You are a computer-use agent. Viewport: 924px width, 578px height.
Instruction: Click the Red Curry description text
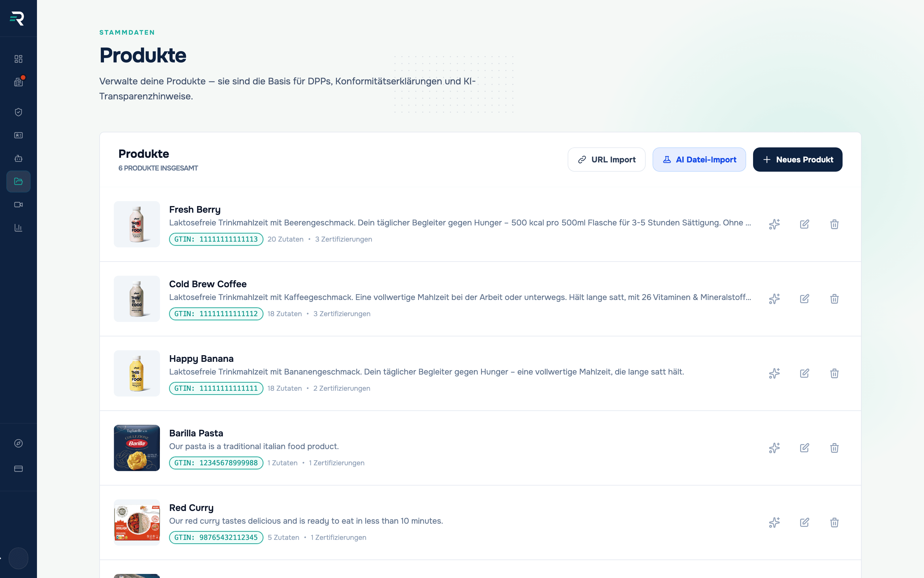[306, 521]
